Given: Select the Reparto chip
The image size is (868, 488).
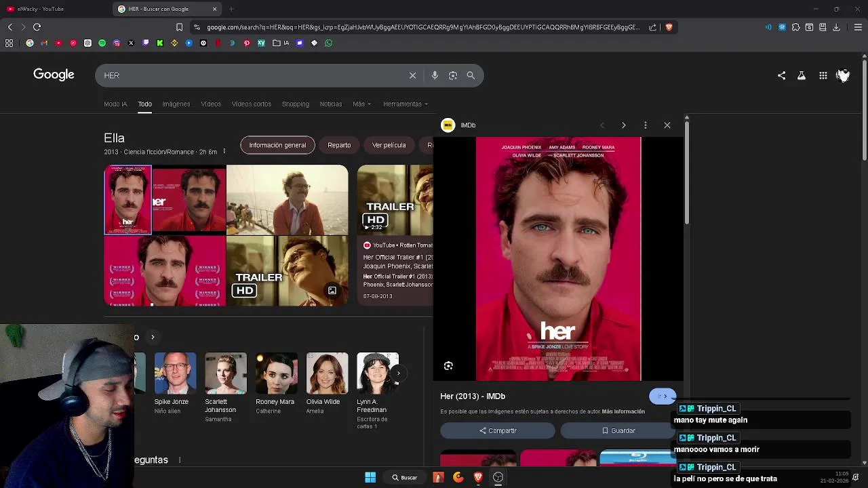Looking at the screenshot, I should (339, 145).
